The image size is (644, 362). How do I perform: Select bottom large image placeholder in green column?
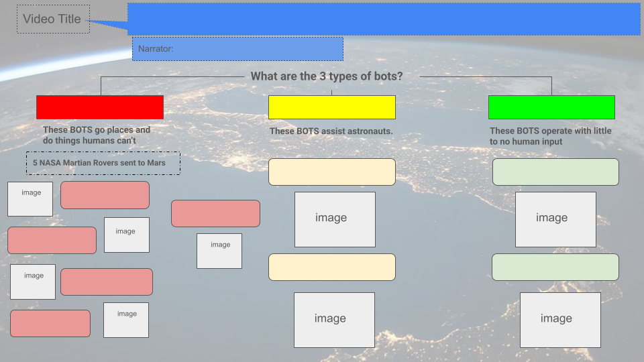coord(559,320)
